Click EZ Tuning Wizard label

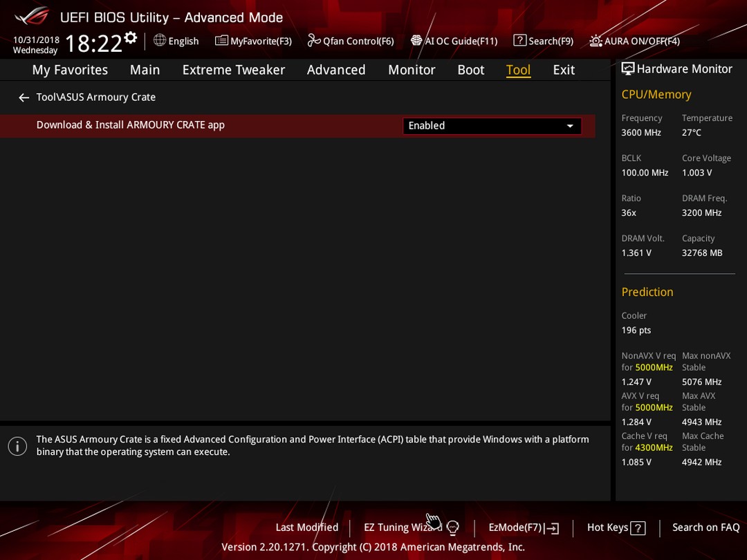click(403, 528)
